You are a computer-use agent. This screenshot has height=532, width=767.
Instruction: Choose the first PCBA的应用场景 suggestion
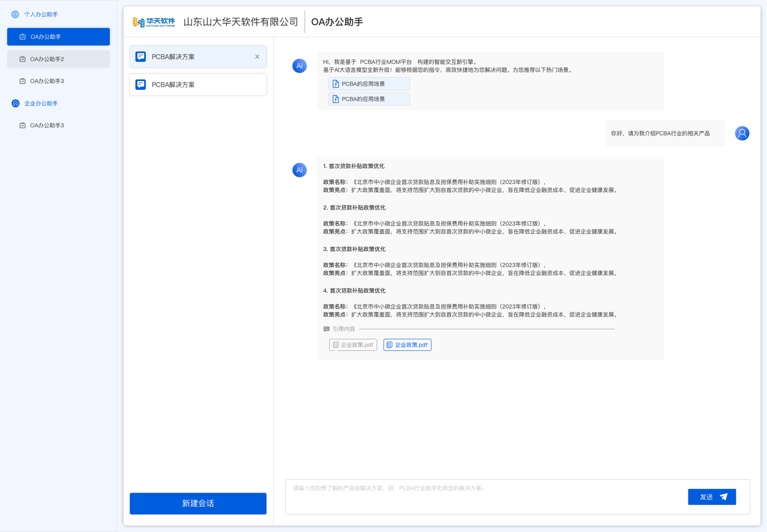pyautogui.click(x=369, y=84)
